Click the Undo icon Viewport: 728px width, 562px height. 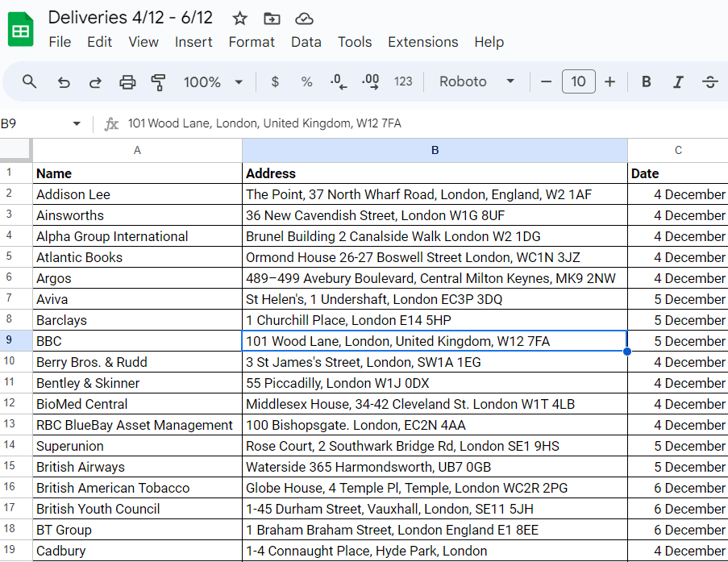click(64, 81)
